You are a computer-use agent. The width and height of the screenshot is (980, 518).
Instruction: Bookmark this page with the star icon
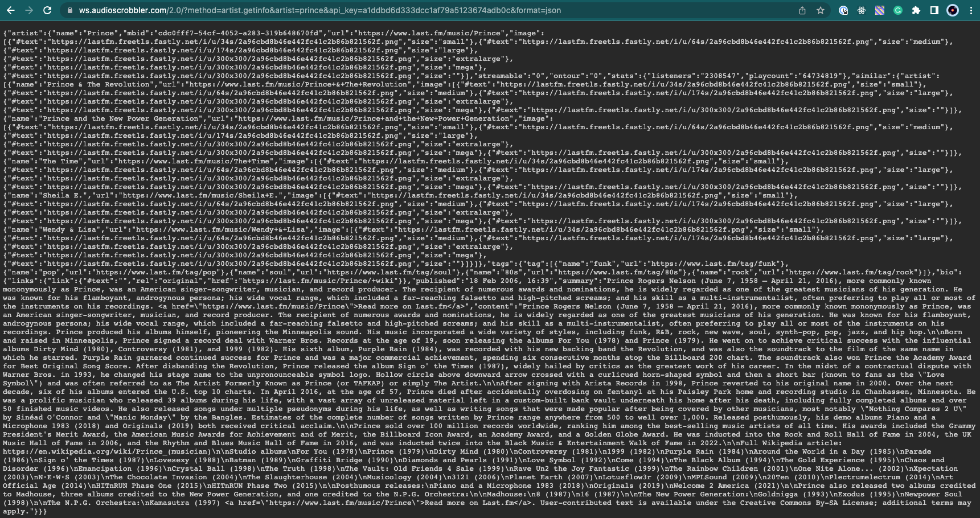click(x=821, y=10)
